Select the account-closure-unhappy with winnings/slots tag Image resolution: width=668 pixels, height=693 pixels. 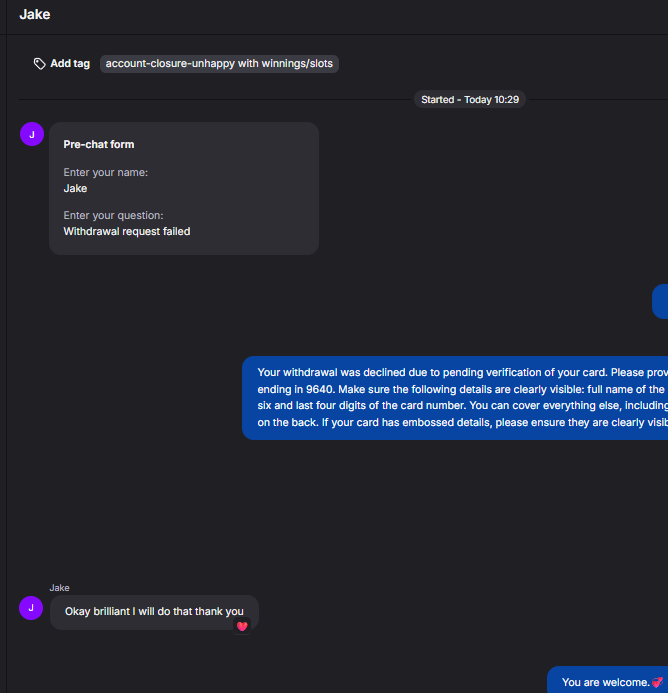219,64
